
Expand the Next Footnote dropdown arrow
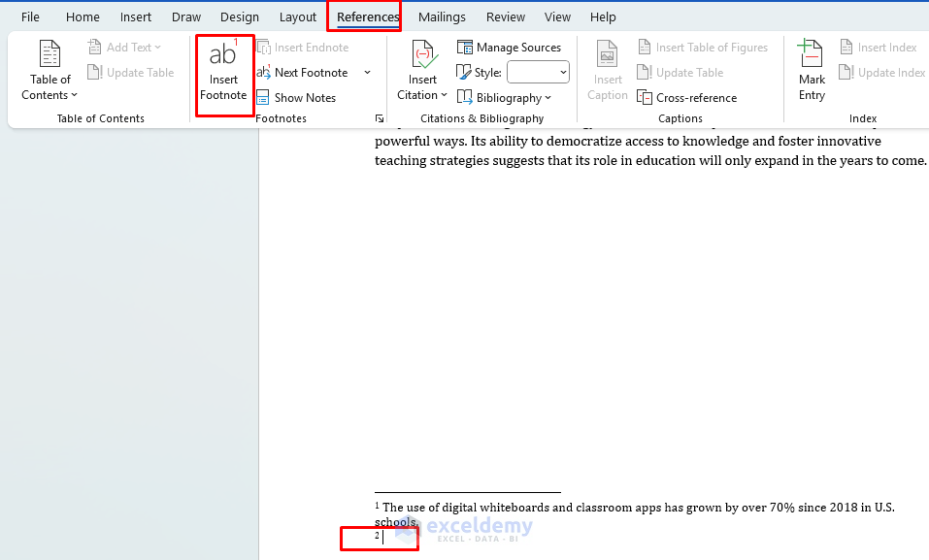[367, 72]
